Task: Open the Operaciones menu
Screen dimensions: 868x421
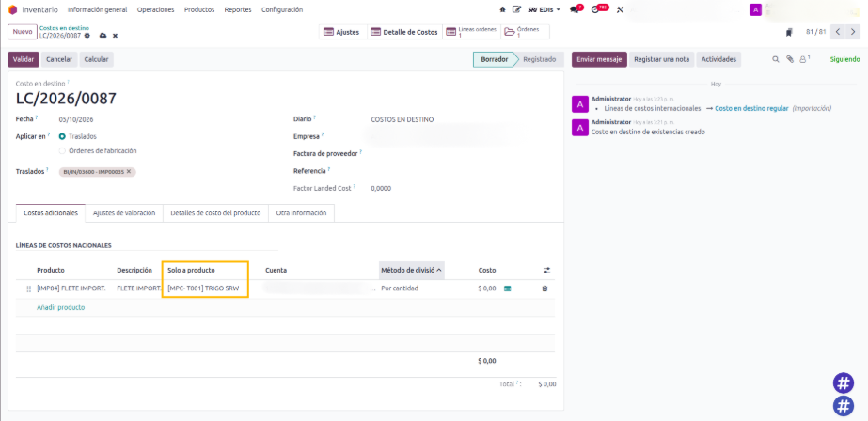Action: pyautogui.click(x=155, y=9)
